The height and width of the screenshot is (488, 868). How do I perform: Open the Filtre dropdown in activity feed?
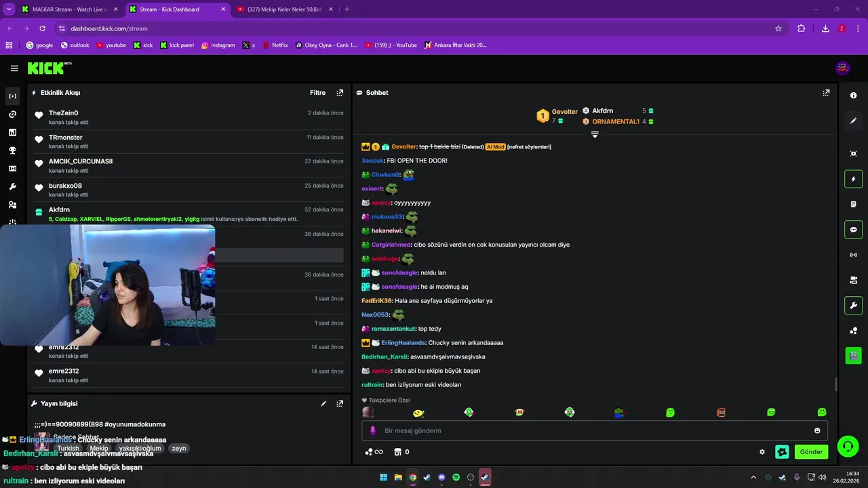point(317,93)
